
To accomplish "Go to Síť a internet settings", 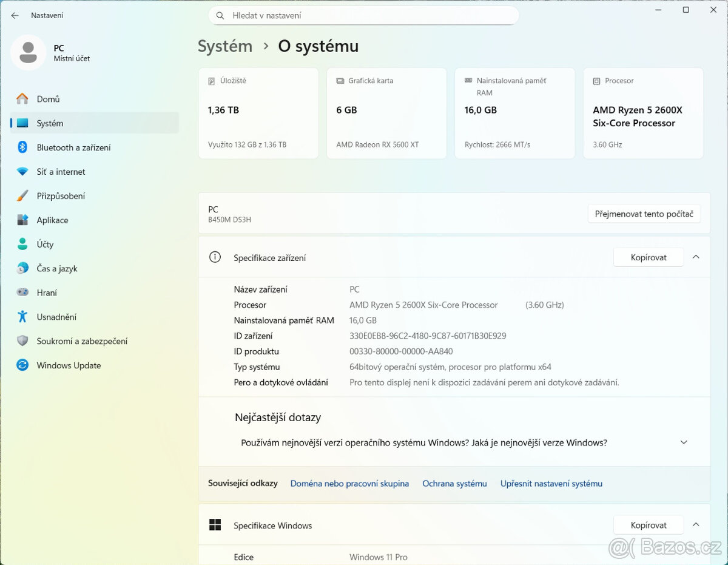I will pos(61,172).
